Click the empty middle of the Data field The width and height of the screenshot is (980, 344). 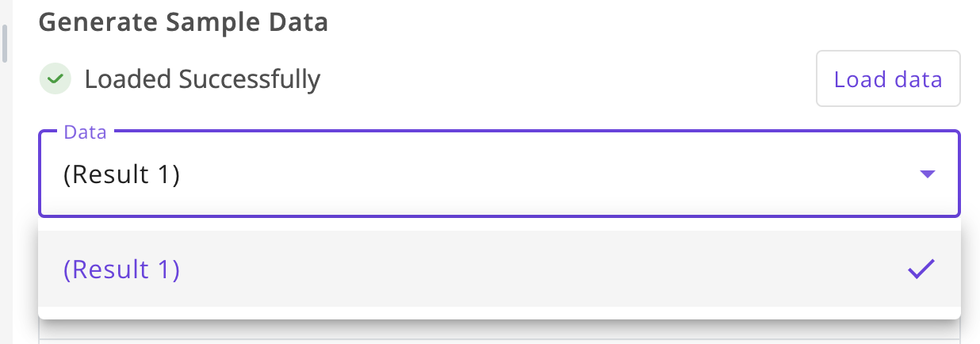pos(547,174)
